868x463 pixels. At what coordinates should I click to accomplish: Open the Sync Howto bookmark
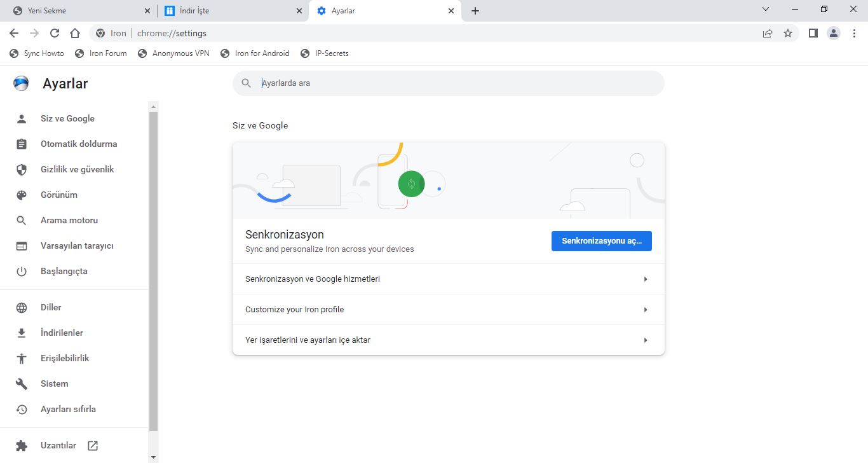37,53
